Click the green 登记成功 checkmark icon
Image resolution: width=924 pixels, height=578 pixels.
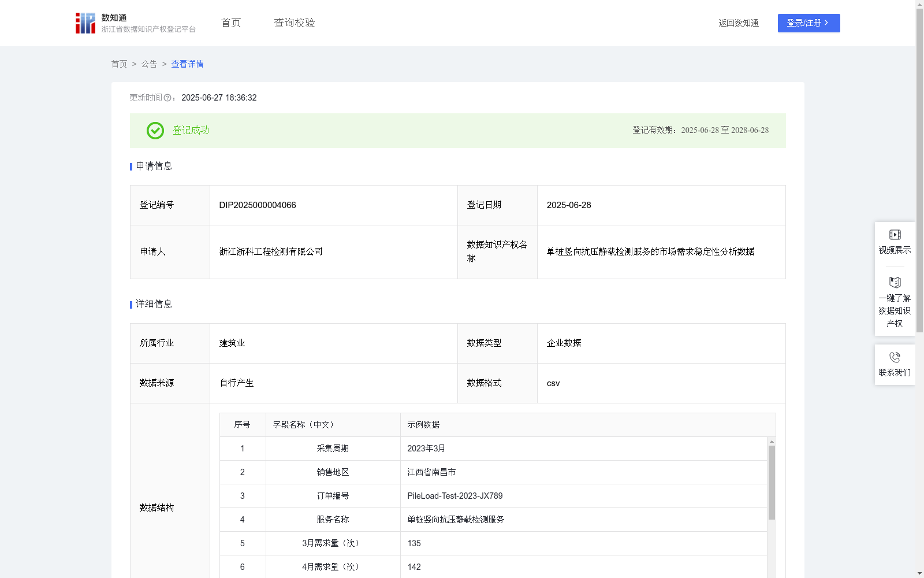point(155,131)
